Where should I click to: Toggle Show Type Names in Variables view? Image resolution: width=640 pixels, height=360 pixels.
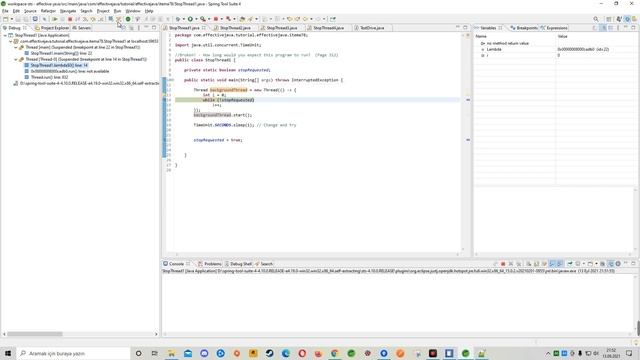[x=594, y=27]
